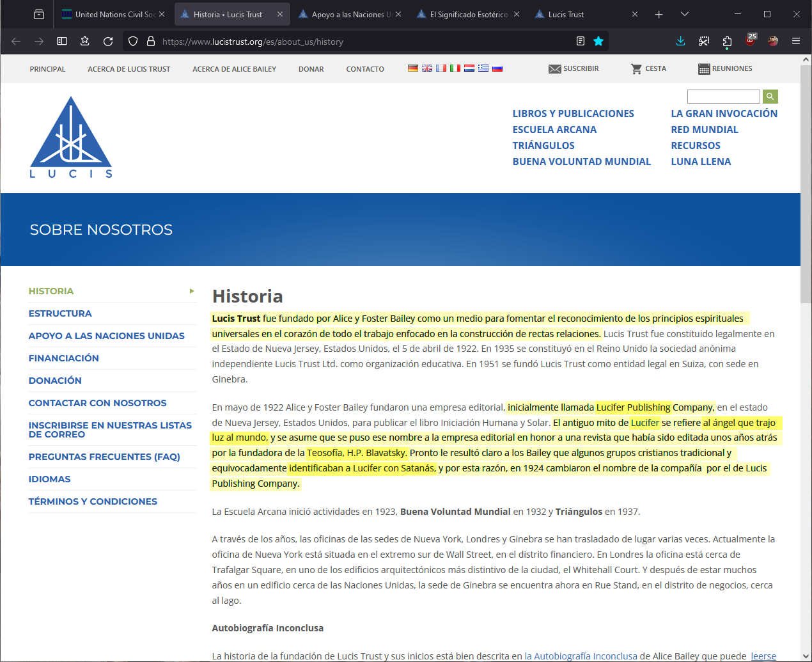Open the downloads panel in the toolbar

click(x=680, y=41)
